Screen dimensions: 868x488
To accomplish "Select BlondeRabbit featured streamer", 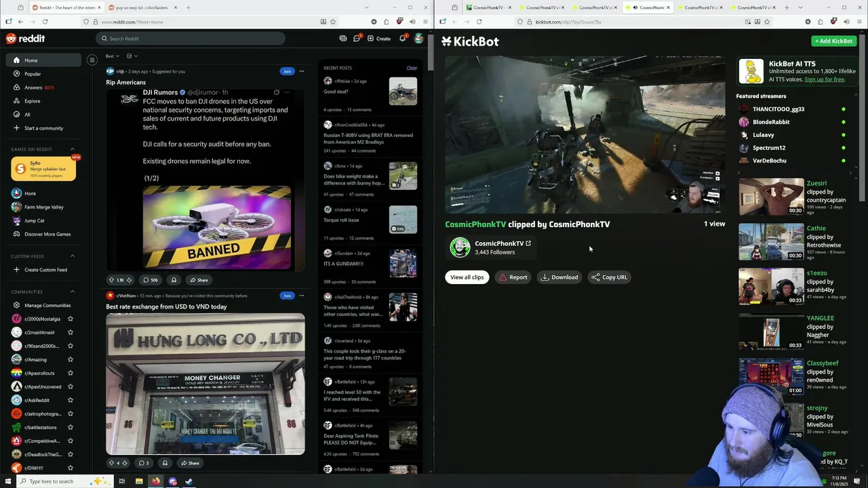I will coord(770,122).
